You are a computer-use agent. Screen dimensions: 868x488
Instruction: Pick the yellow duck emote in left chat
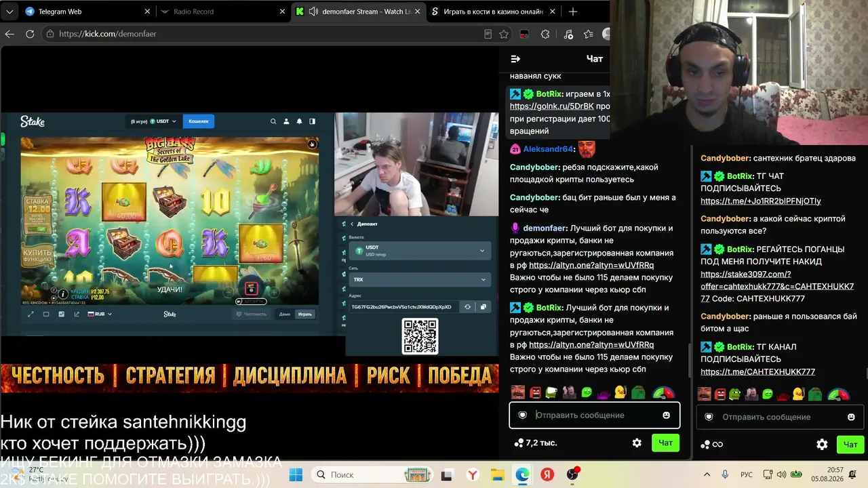coord(620,393)
